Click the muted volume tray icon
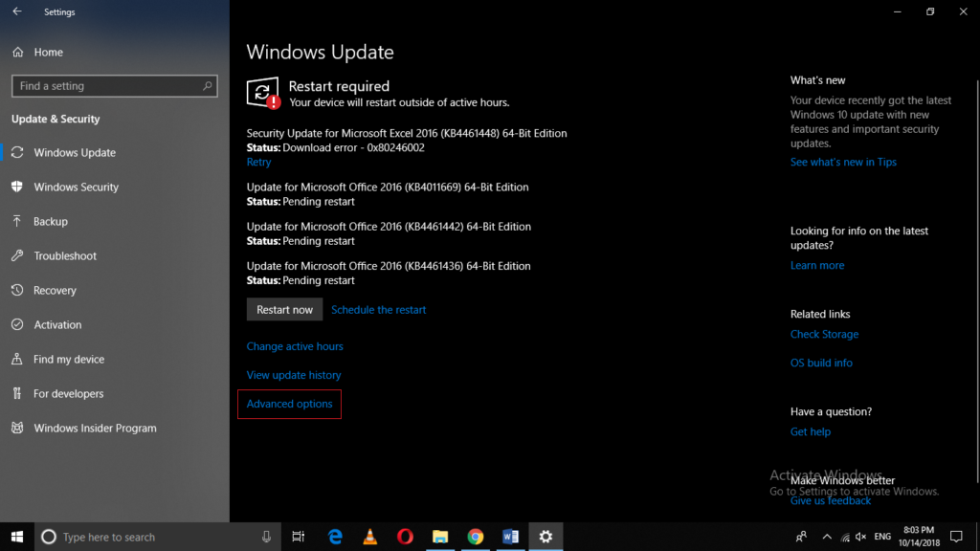 click(x=861, y=537)
